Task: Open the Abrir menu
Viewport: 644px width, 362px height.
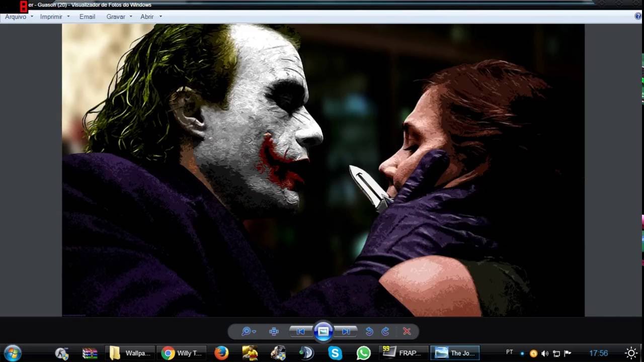Action: tap(150, 17)
